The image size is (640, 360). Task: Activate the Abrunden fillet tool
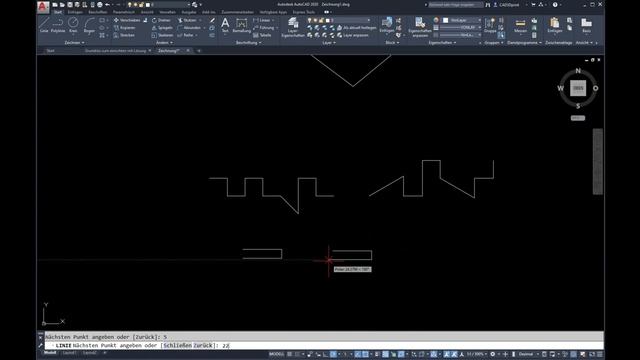189,28
